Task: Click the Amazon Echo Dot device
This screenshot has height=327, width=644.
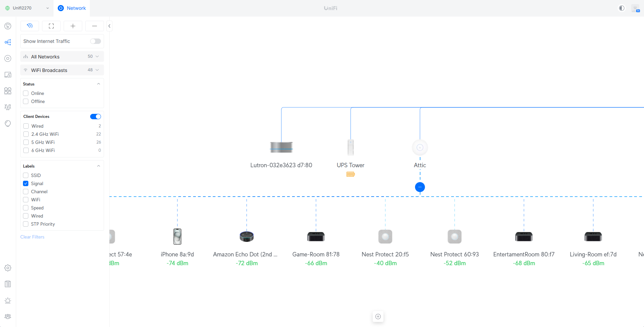Action: (247, 236)
